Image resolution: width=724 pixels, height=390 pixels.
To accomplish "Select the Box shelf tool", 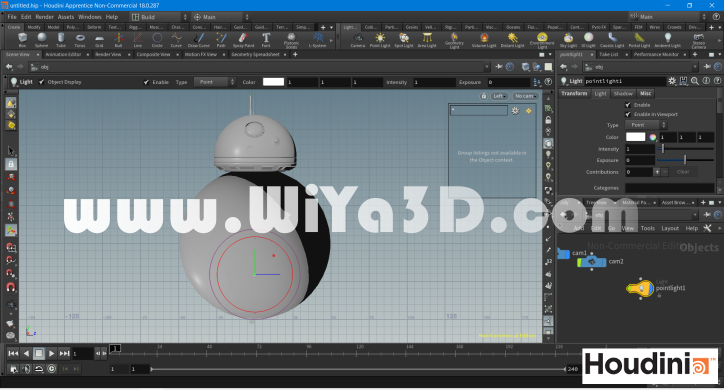I will [x=22, y=40].
